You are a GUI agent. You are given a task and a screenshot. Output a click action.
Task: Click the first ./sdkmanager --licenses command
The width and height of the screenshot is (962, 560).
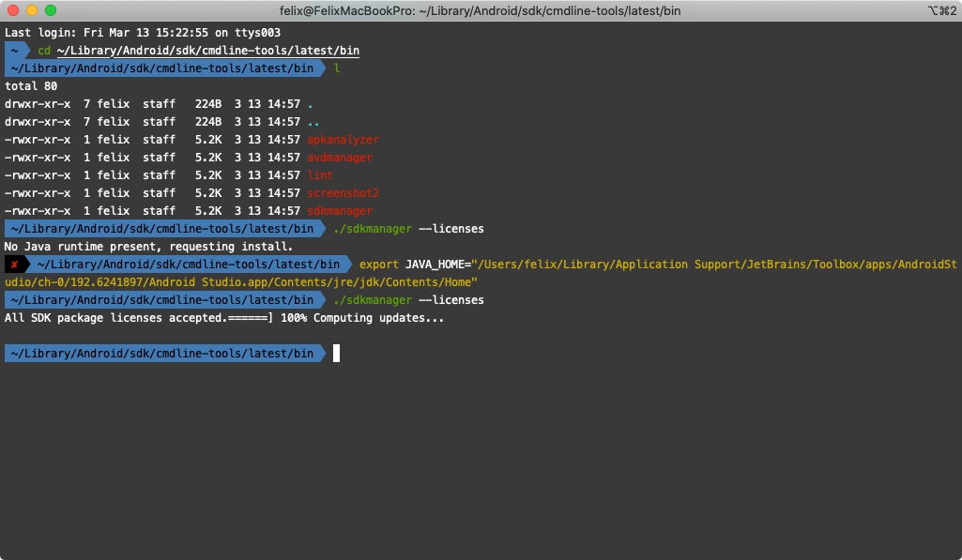tap(408, 229)
